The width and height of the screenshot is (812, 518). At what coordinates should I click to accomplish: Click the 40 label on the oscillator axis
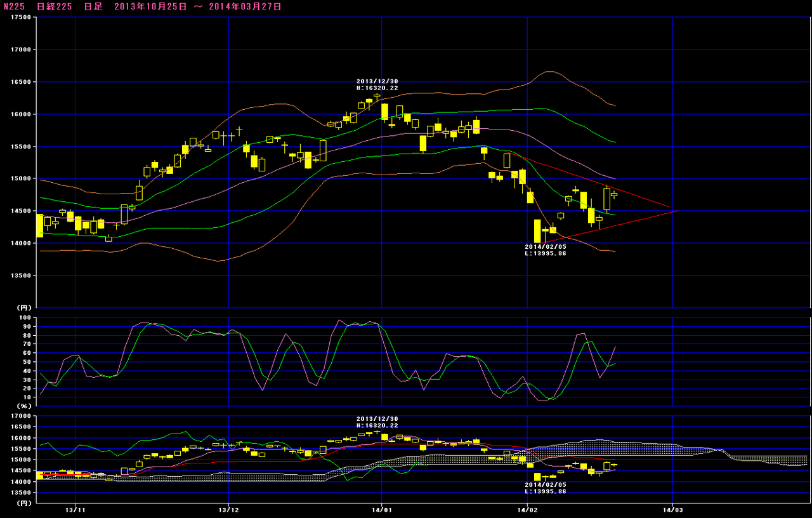[x=27, y=371]
